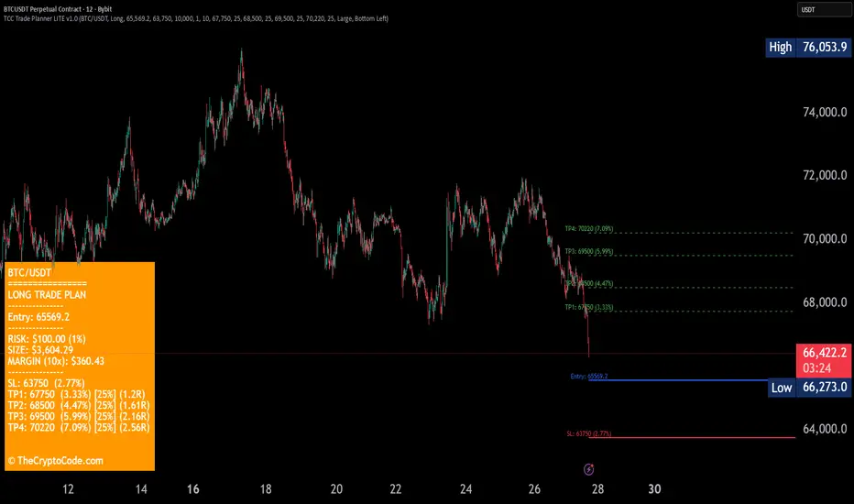Click the date label 16 on time axis
The height and width of the screenshot is (504, 854).
tap(192, 489)
